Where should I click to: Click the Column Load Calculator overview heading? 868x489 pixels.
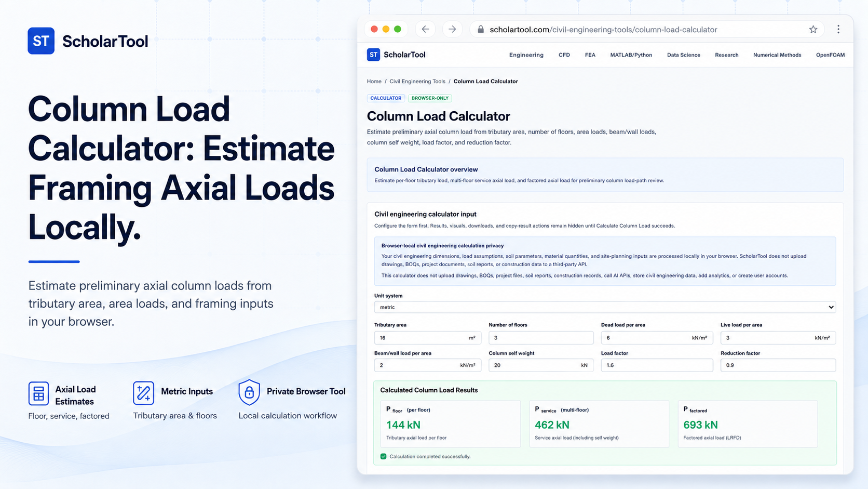tap(426, 169)
